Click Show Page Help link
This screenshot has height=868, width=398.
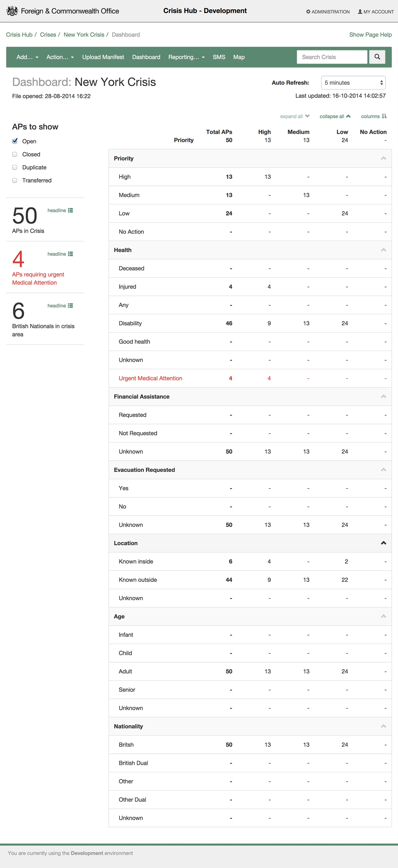pyautogui.click(x=370, y=35)
